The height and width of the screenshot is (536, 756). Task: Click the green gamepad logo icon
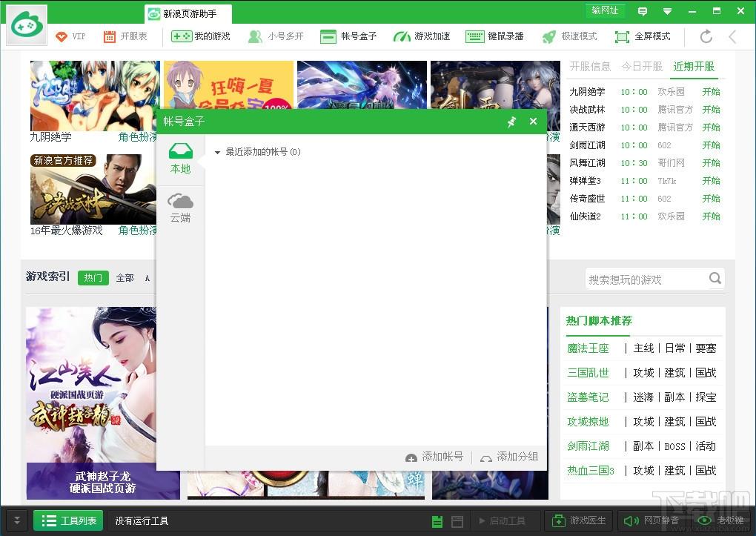tap(27, 25)
